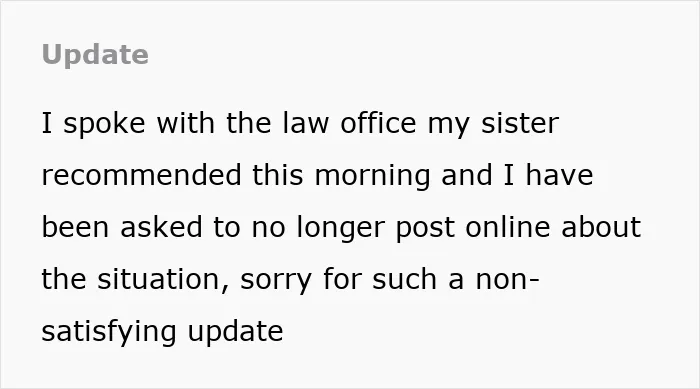
Task: Click the hyphenated word "non-"
Action: 508,280
